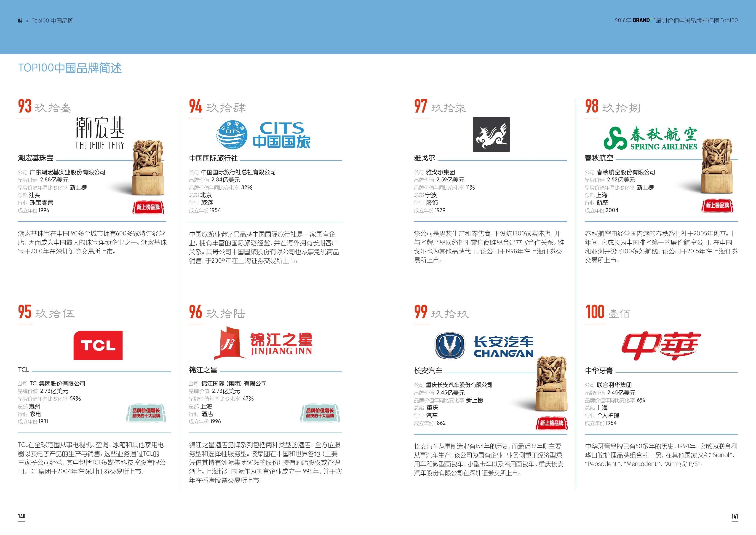Click the brand name 雅戈尔
The width and height of the screenshot is (756, 535).
tap(425, 158)
